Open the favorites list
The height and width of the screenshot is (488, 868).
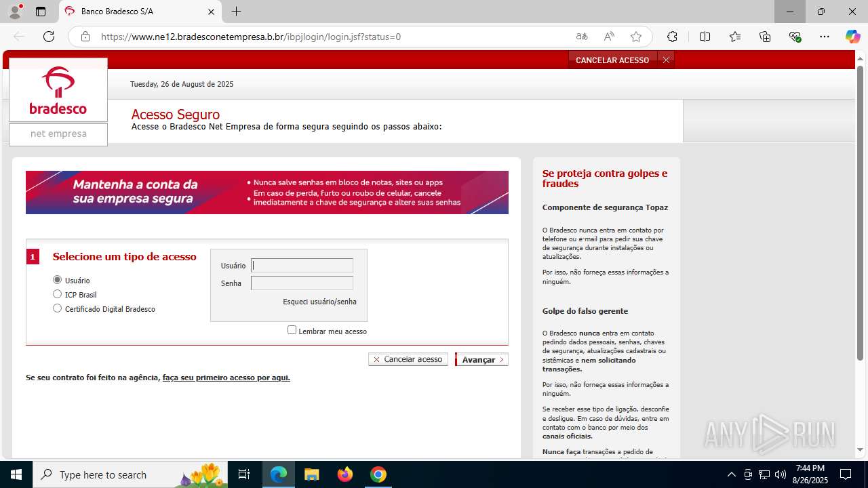735,37
